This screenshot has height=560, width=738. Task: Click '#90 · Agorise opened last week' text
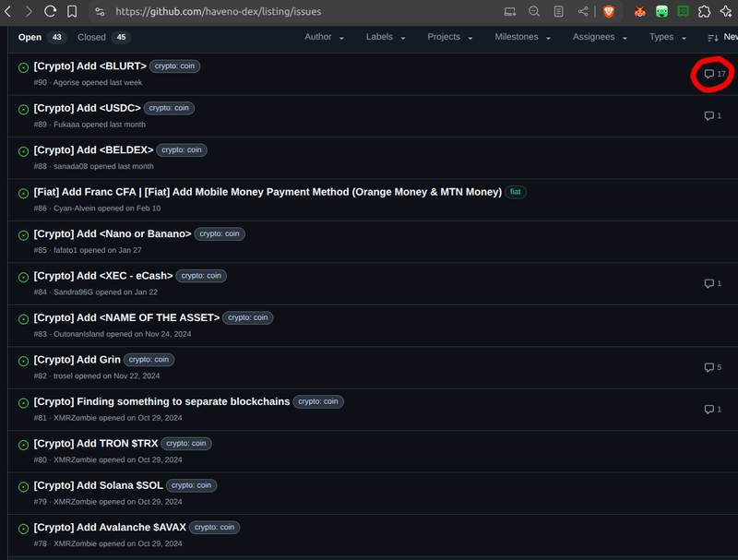click(x=88, y=83)
